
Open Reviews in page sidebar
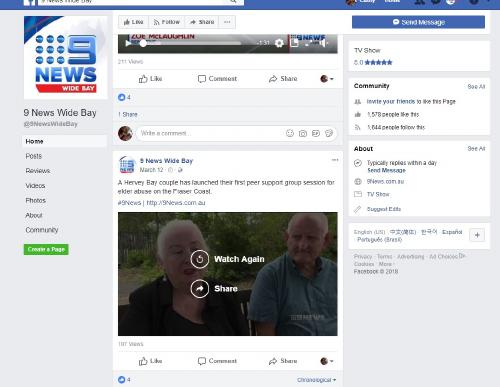(x=38, y=171)
